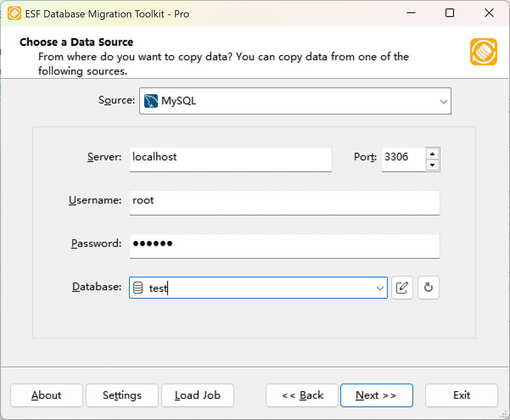The width and height of the screenshot is (510, 420).
Task: Select the Password field
Action: (x=284, y=246)
